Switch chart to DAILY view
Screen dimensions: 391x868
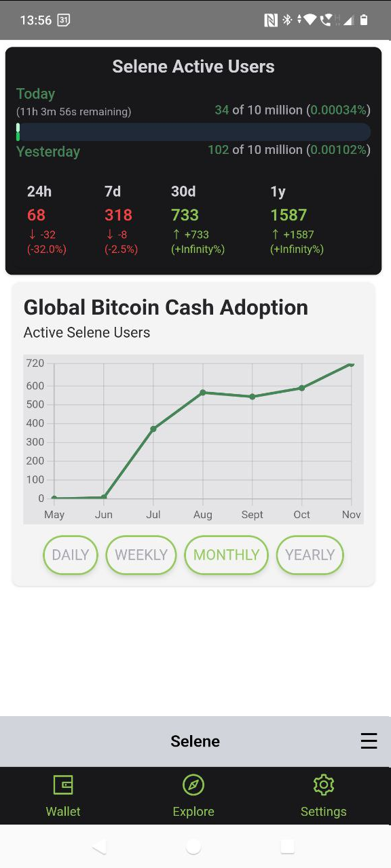71,555
